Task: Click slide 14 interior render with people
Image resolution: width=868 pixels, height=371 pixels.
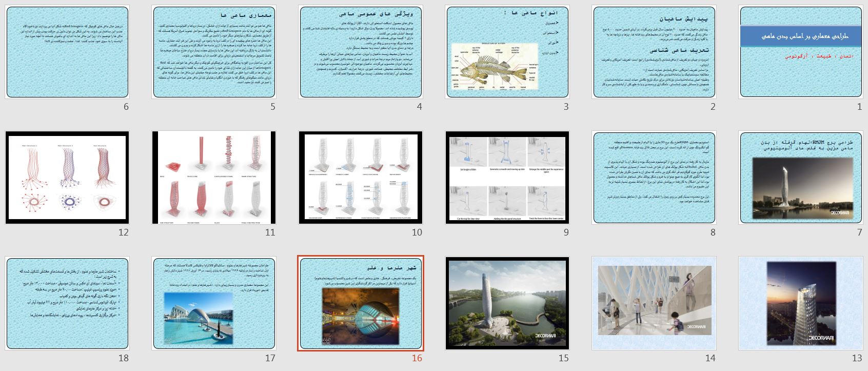Action: tap(654, 303)
